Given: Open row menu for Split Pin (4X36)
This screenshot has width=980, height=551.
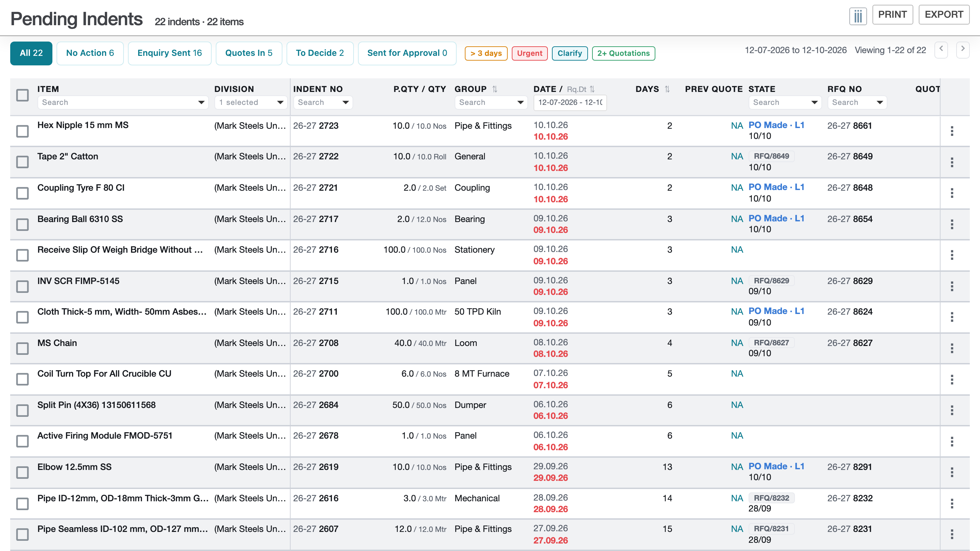Looking at the screenshot, I should (952, 410).
